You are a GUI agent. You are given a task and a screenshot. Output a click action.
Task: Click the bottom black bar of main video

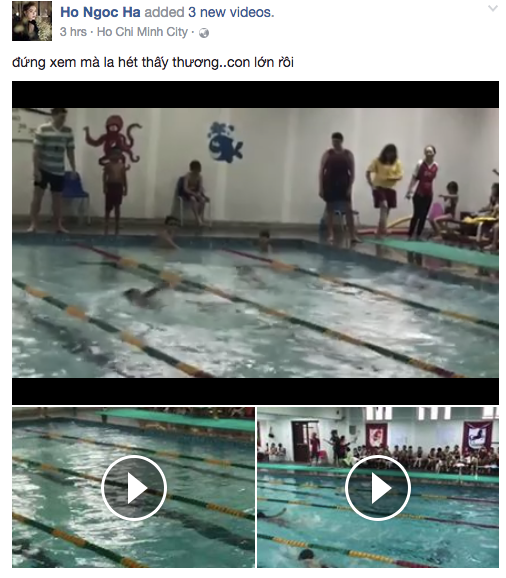click(x=255, y=391)
